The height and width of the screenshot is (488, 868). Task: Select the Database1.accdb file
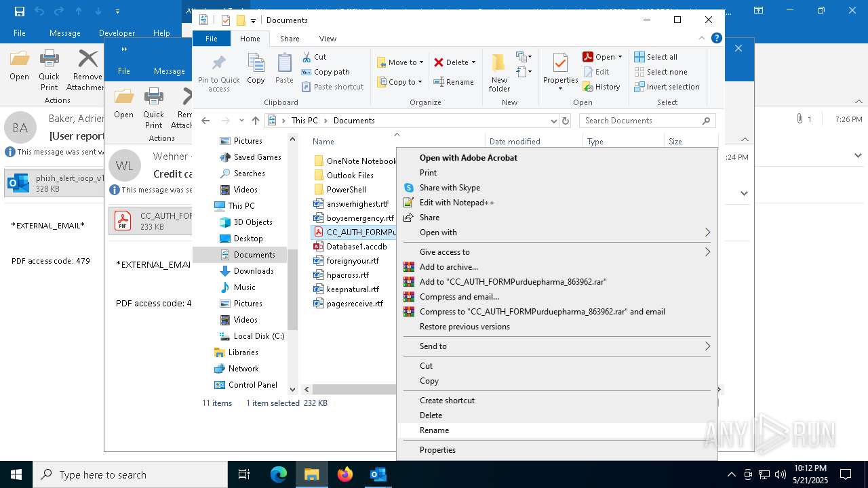click(357, 247)
